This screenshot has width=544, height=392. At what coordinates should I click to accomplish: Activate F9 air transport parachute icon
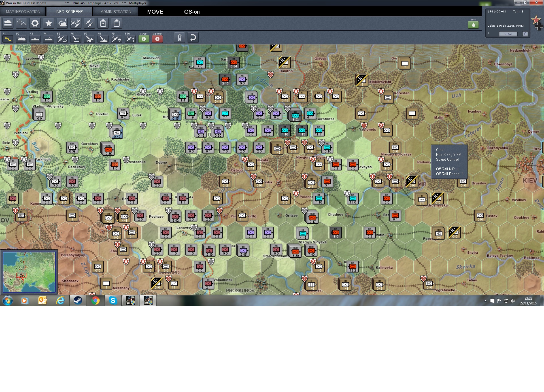116,39
